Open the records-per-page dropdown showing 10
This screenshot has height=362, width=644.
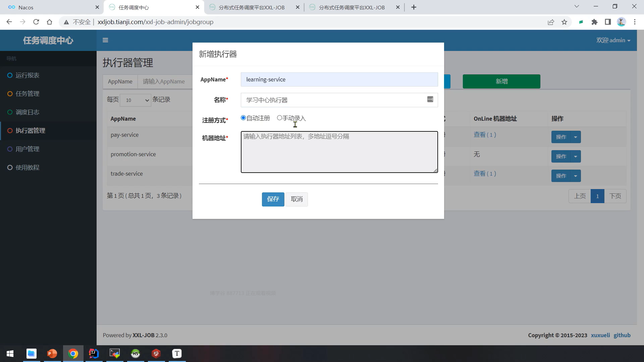click(136, 100)
